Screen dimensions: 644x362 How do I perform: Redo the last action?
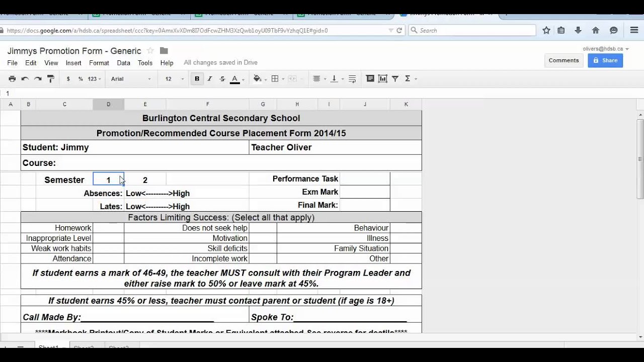tap(38, 79)
